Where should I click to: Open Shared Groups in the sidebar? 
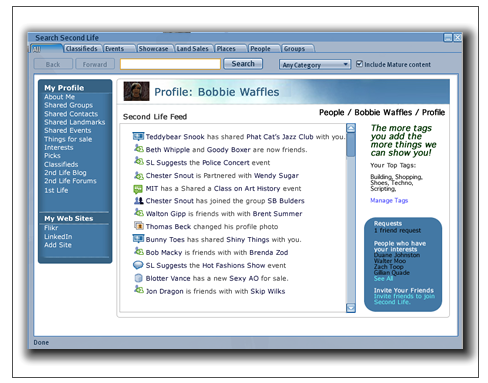point(68,105)
